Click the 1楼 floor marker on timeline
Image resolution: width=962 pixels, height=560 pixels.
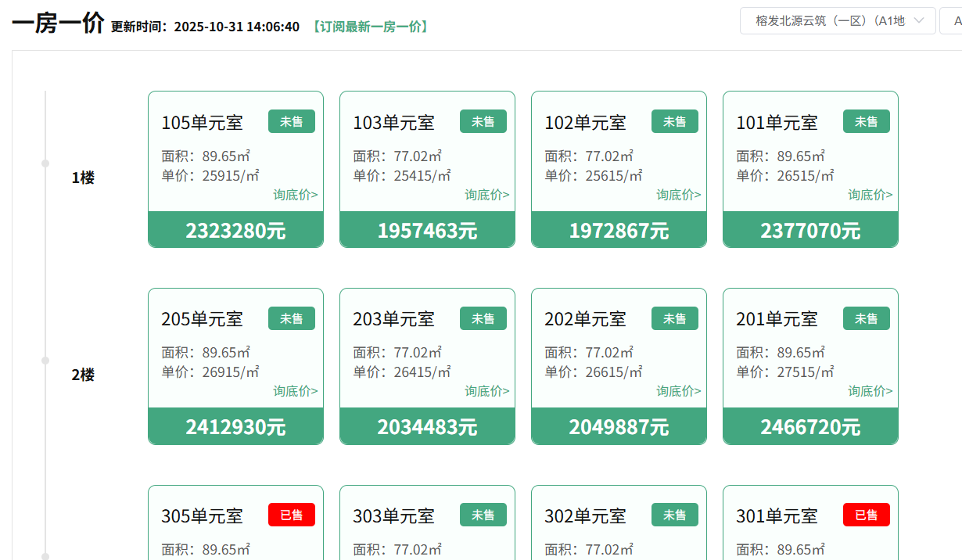click(x=83, y=178)
